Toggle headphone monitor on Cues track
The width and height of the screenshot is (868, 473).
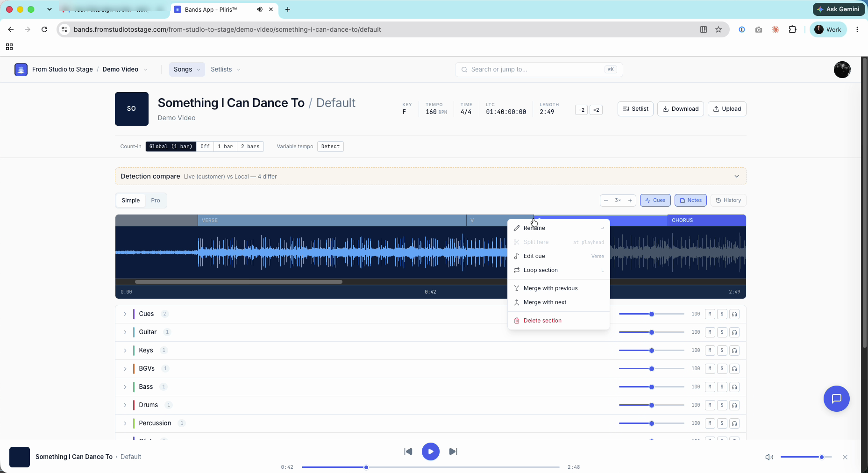point(734,314)
